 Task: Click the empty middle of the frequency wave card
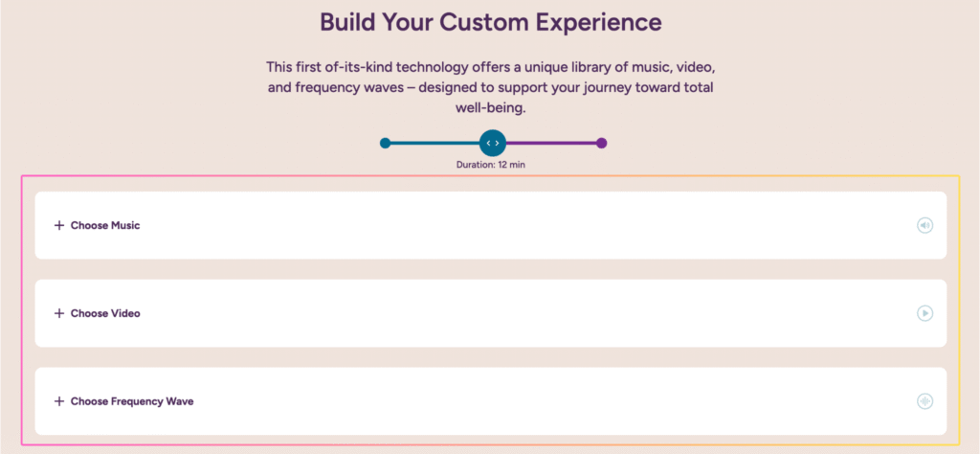[490, 401]
